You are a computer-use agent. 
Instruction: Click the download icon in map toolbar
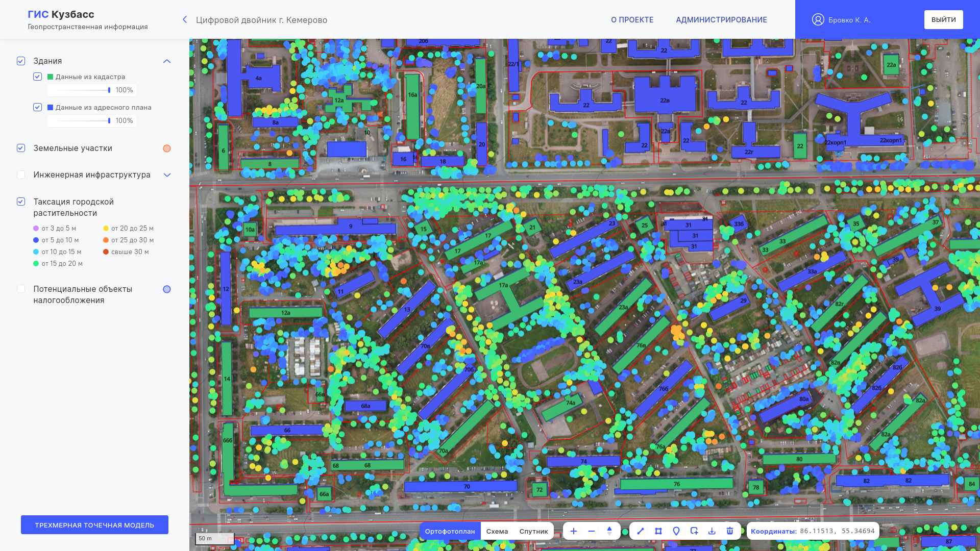(712, 531)
